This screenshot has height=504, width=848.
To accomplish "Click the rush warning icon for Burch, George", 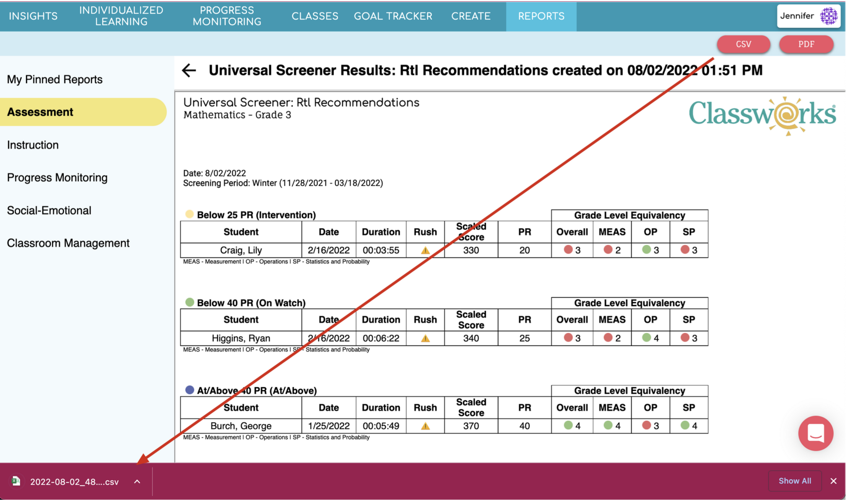I will 425,426.
